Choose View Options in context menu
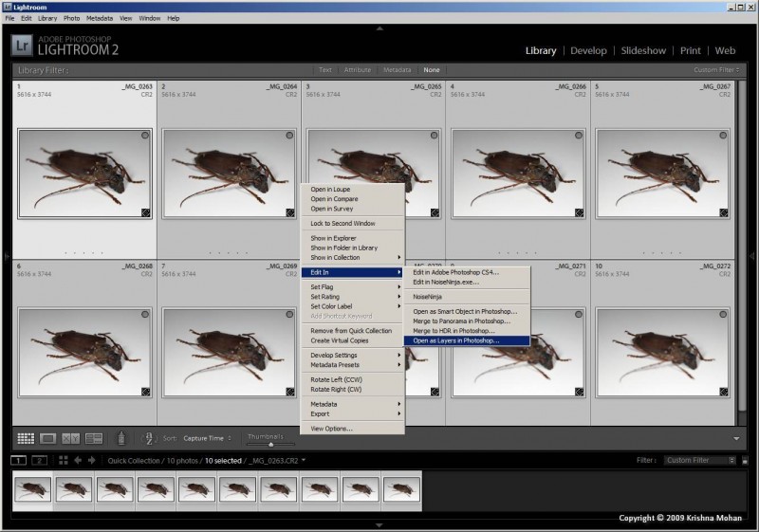Image resolution: width=759 pixels, height=532 pixels. click(x=352, y=429)
